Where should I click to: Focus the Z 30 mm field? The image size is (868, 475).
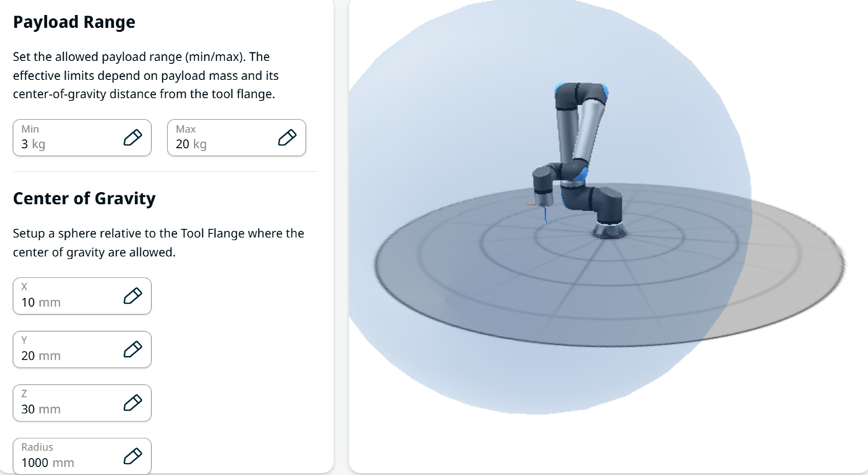pos(82,403)
